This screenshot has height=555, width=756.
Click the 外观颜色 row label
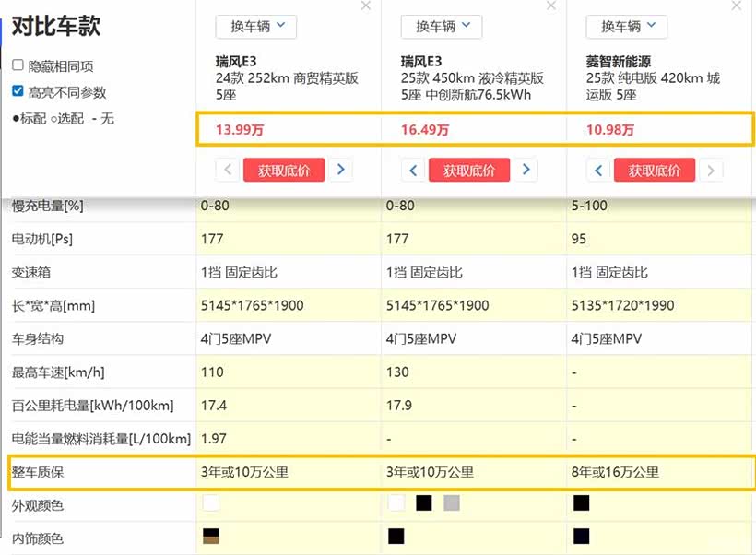point(38,505)
